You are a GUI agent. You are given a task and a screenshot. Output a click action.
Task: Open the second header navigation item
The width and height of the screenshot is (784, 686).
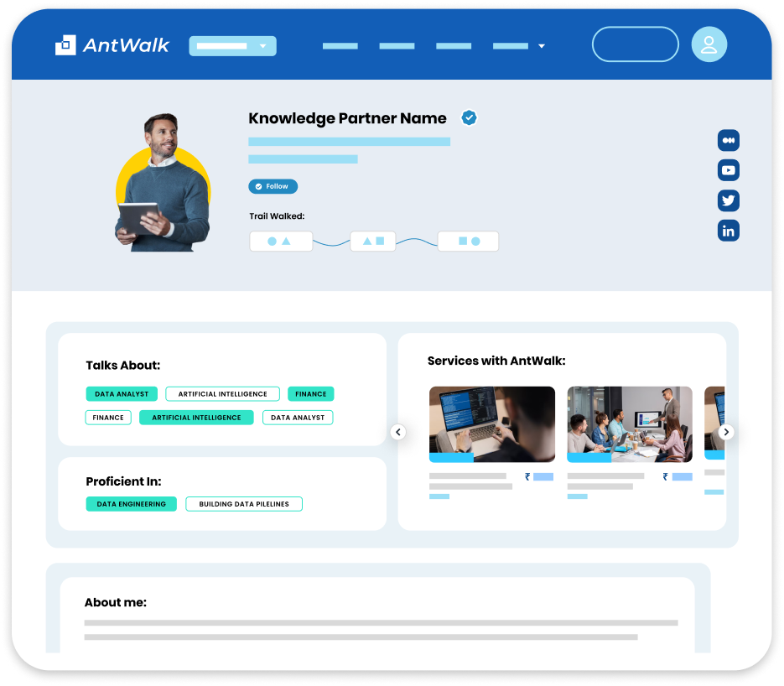pos(397,46)
